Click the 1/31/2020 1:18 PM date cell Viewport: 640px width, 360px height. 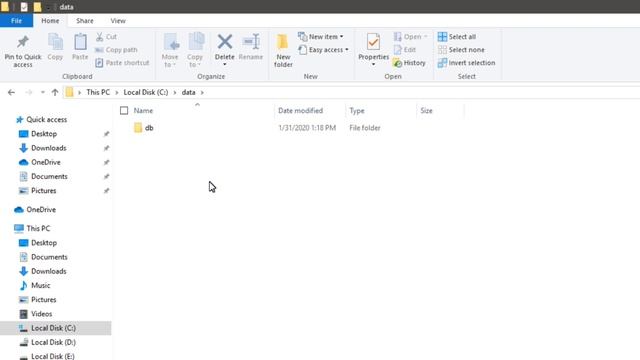pyautogui.click(x=307, y=128)
